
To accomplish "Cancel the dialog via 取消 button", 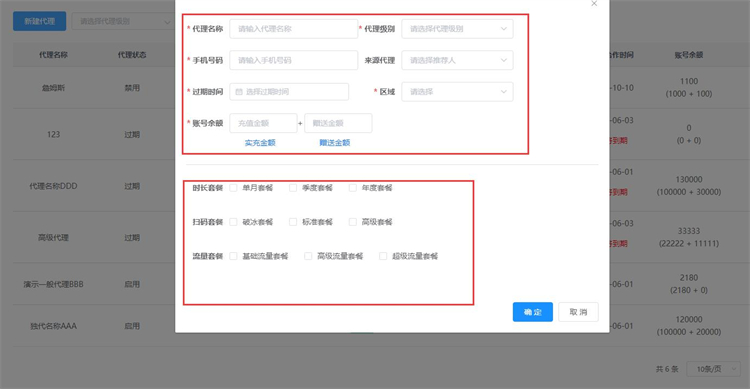I will point(578,312).
